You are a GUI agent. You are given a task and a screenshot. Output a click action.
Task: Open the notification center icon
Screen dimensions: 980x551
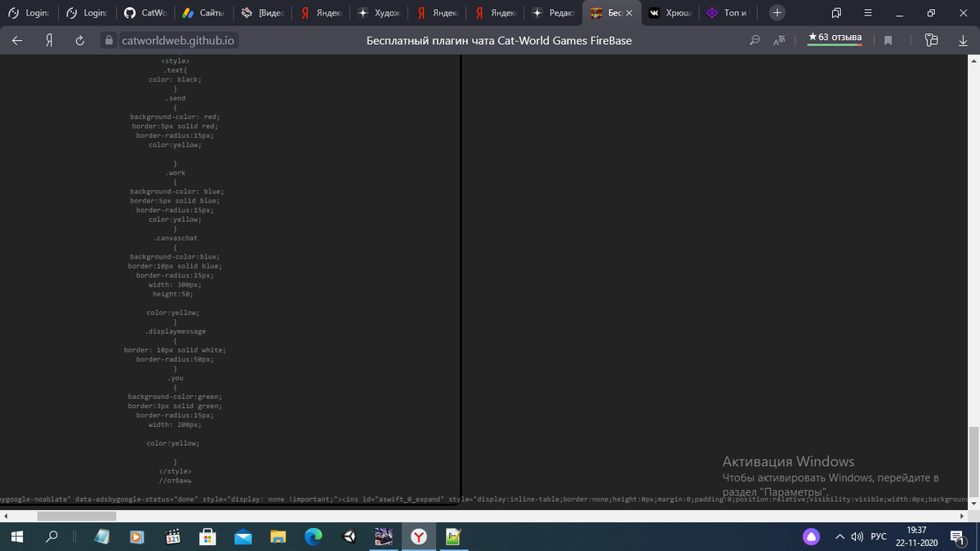pos(956,536)
